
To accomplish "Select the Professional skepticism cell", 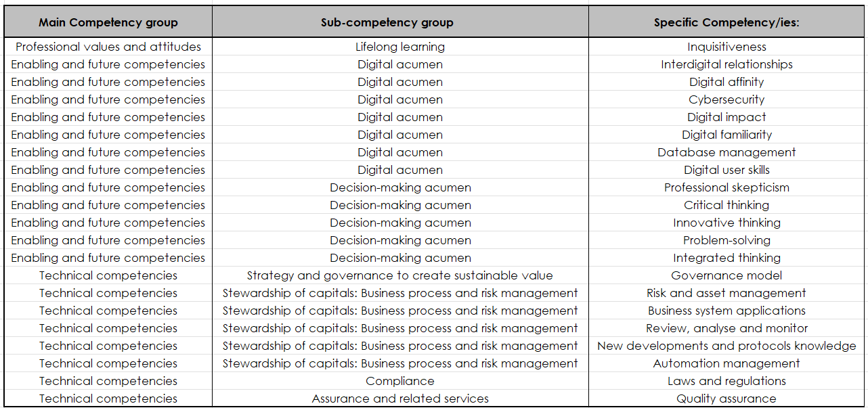I will tap(726, 187).
